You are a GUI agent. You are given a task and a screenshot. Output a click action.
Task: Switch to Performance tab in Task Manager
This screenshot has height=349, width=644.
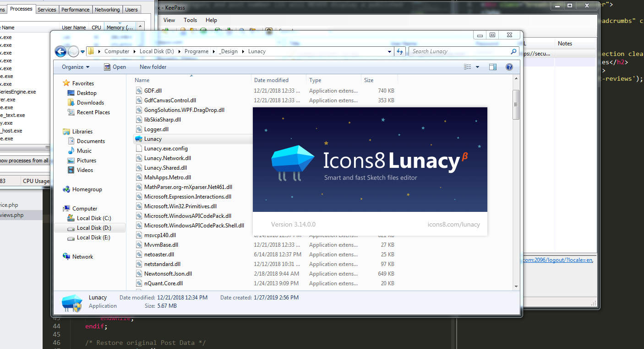pyautogui.click(x=76, y=10)
